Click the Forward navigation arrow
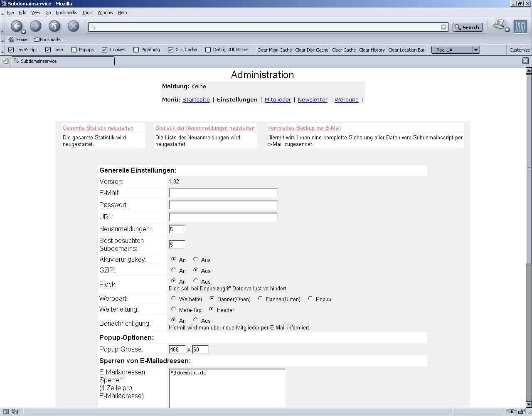This screenshot has height=416, width=532. point(35,26)
